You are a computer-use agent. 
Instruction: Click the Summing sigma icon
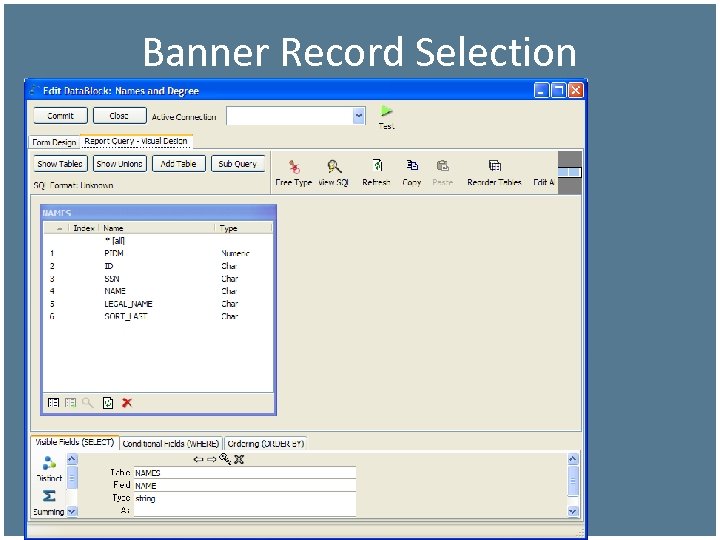49,496
